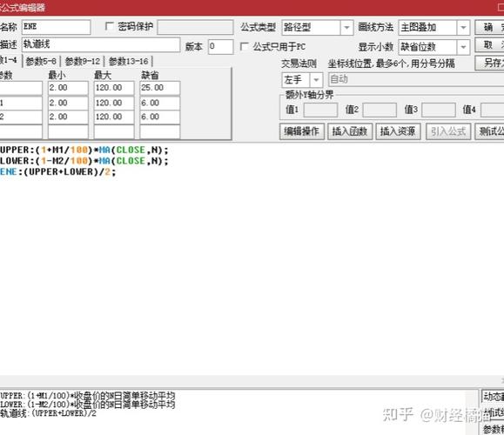Focus the 描述 field containing 轨道线
The image size is (504, 435).
tap(101, 44)
